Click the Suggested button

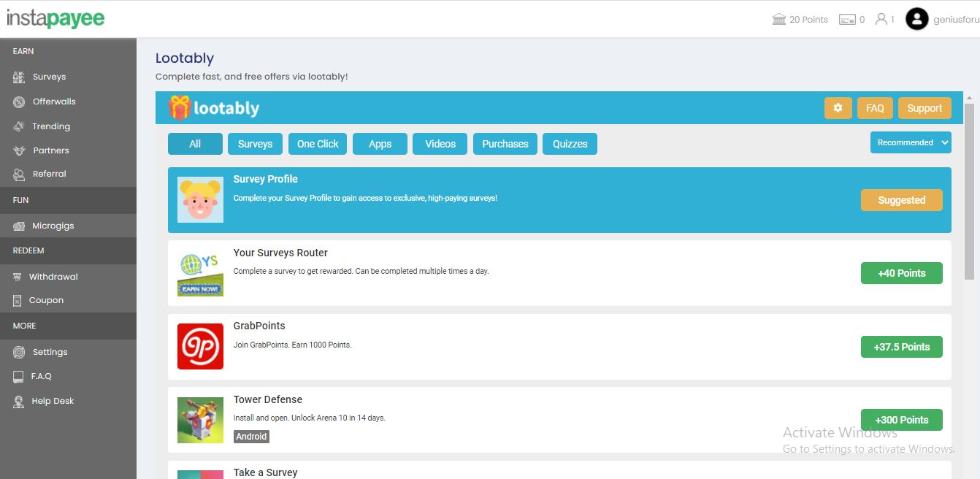[x=902, y=200]
